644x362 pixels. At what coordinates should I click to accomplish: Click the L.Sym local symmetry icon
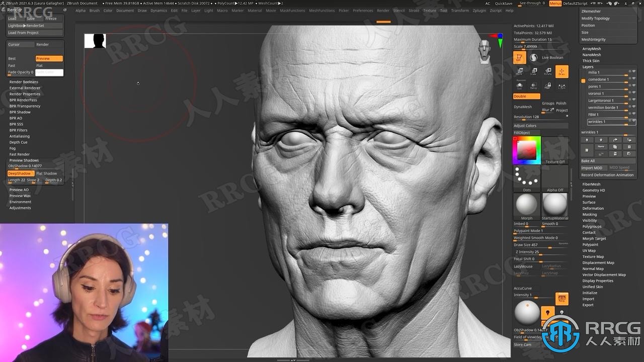tap(562, 86)
